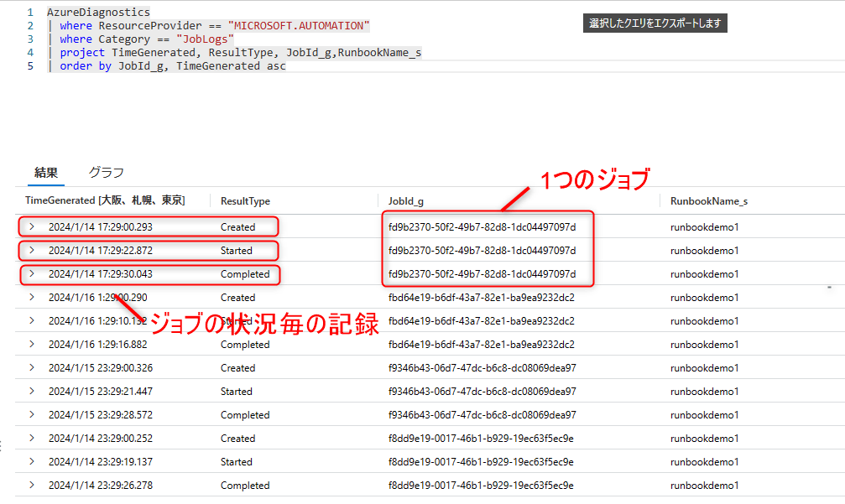Sort by RunbookName_s column header

coord(709,201)
